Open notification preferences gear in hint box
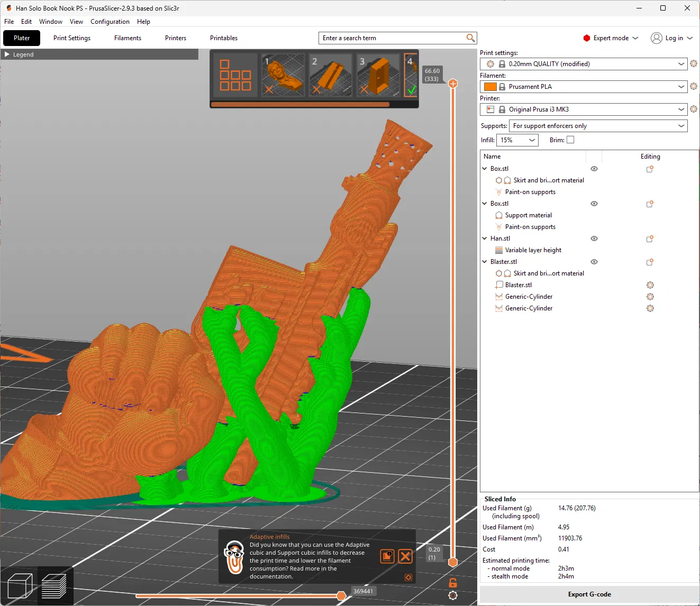Screen dimensions: 700x606 (408, 577)
